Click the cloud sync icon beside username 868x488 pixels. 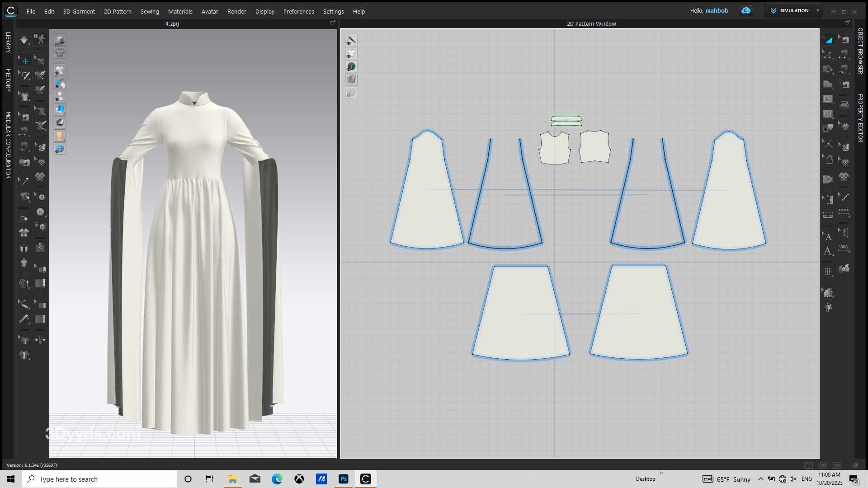[x=746, y=11]
